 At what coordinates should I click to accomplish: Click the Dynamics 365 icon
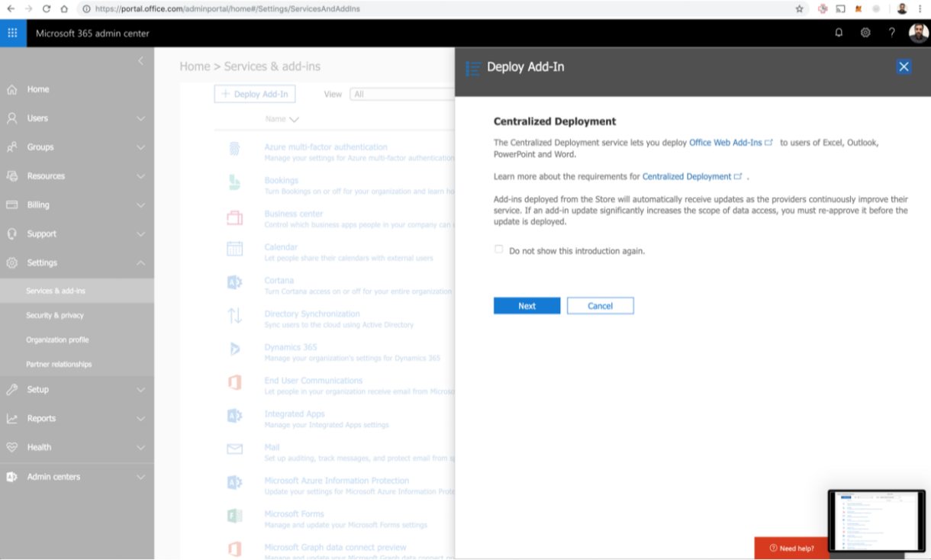tap(235, 349)
